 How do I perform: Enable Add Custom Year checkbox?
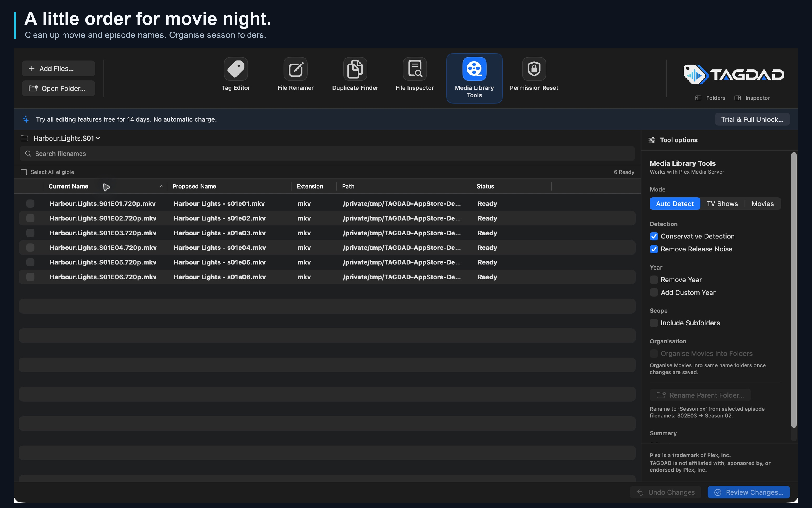point(654,292)
